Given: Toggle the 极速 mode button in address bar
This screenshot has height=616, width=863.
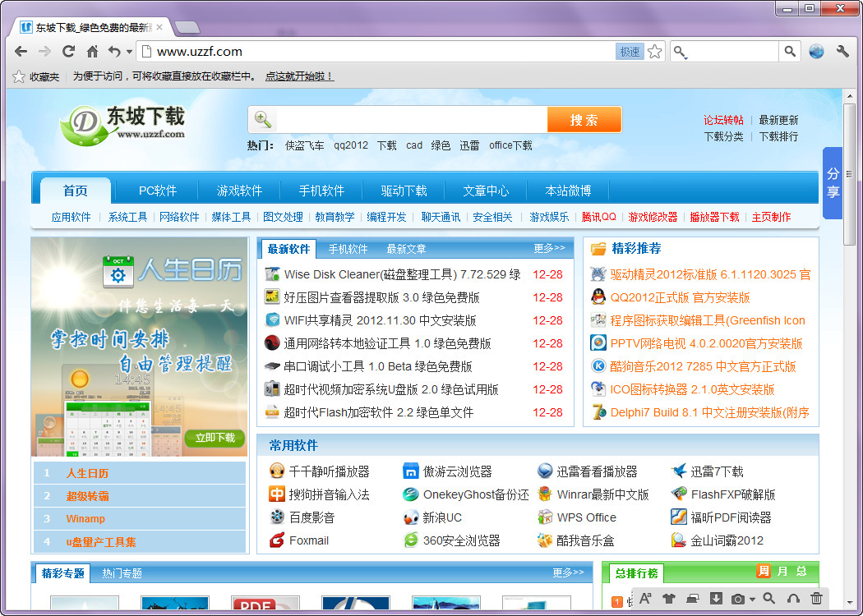Looking at the screenshot, I should pos(630,52).
